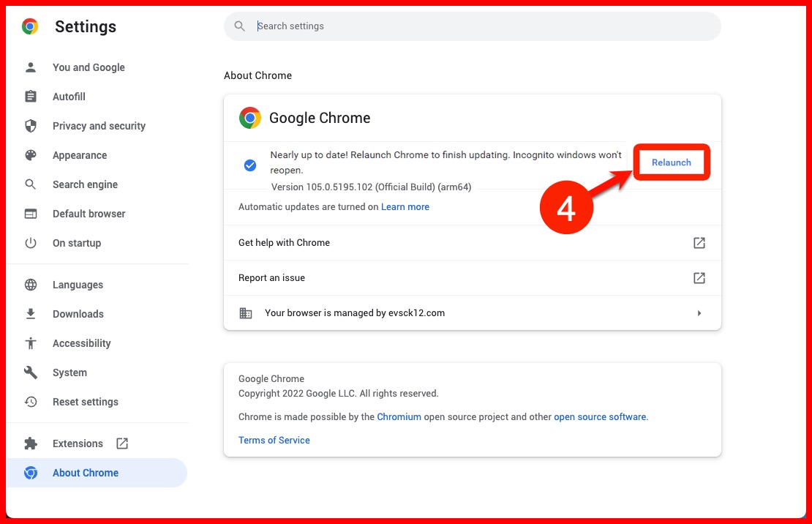Click the Appearance palette icon
Screen dimensions: 812x524
[x=31, y=155]
